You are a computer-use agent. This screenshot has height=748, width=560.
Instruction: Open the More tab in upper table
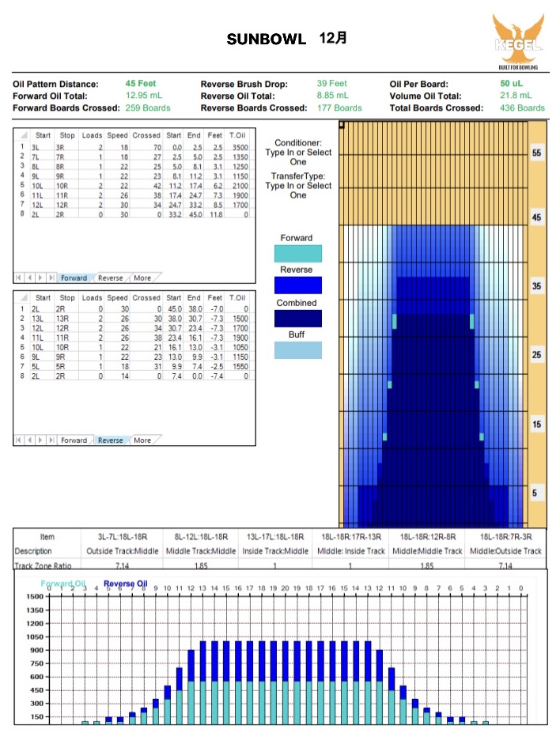(x=142, y=278)
